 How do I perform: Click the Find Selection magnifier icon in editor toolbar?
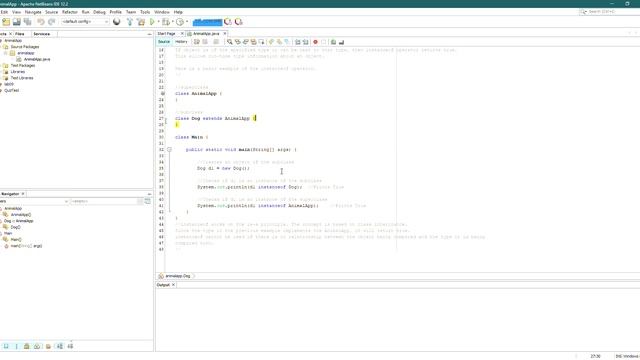230,42
